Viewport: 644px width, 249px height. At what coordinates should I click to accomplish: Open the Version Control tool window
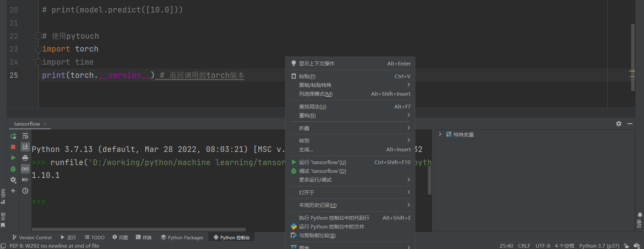(x=32, y=238)
